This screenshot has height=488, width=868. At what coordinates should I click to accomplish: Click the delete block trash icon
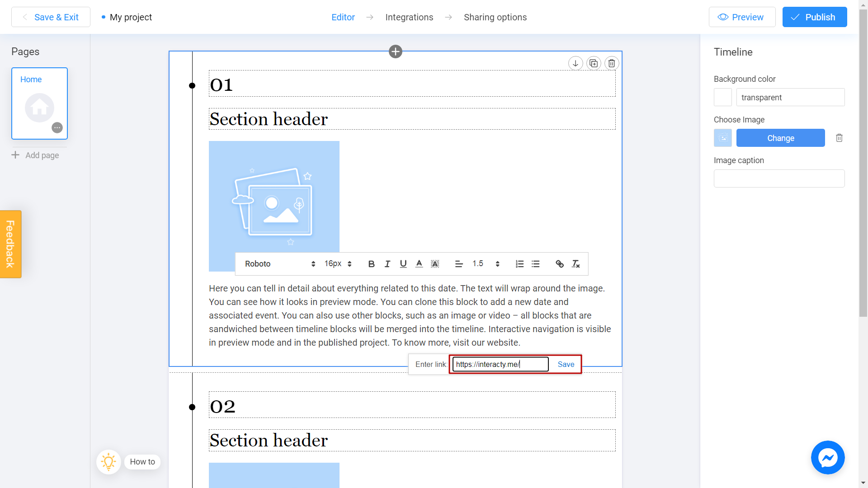(x=611, y=63)
